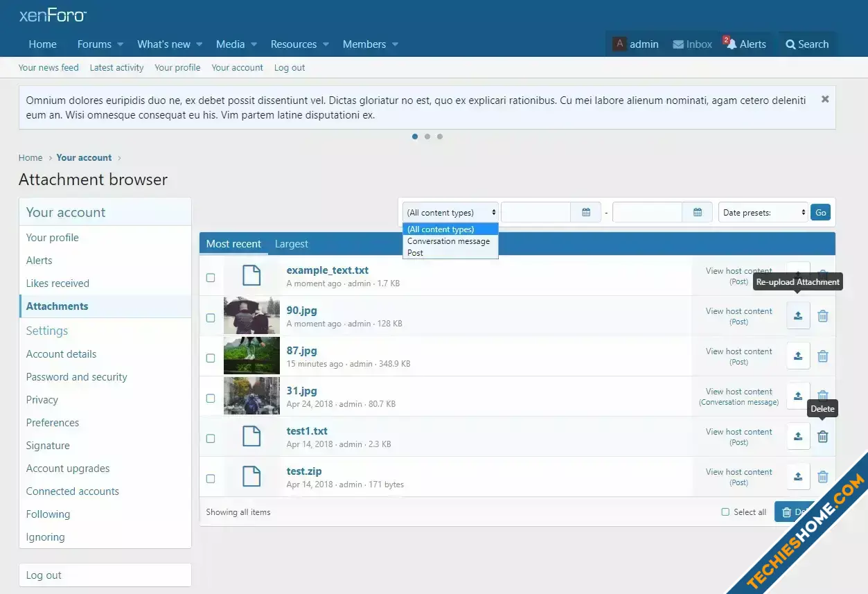Click the xenForo logo

pyautogui.click(x=53, y=15)
